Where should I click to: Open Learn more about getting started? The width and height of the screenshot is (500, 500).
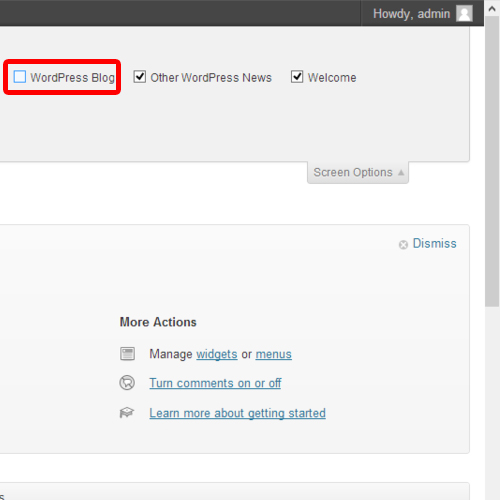[237, 413]
